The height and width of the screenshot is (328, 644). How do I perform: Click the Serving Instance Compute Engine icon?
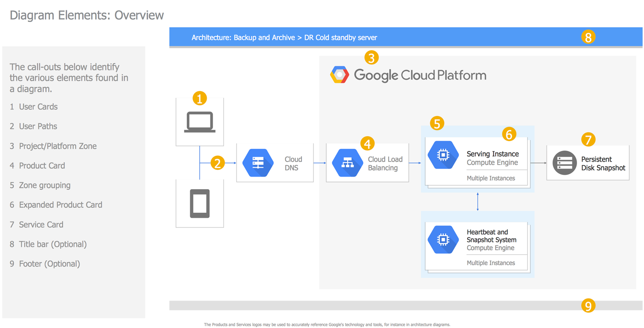coord(443,155)
